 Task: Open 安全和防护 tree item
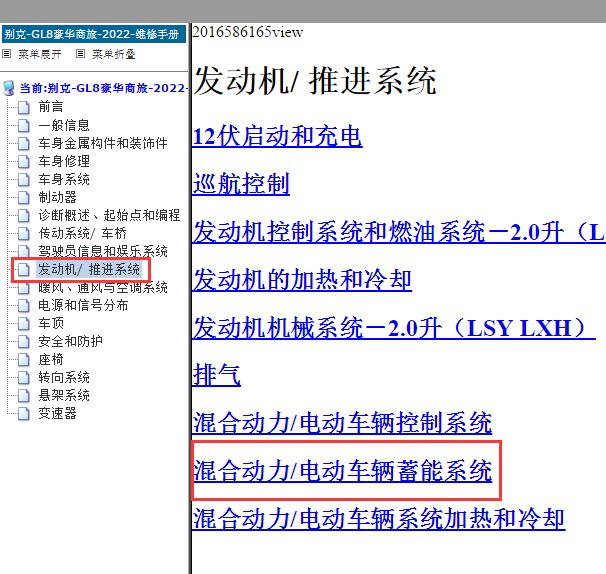click(70, 341)
